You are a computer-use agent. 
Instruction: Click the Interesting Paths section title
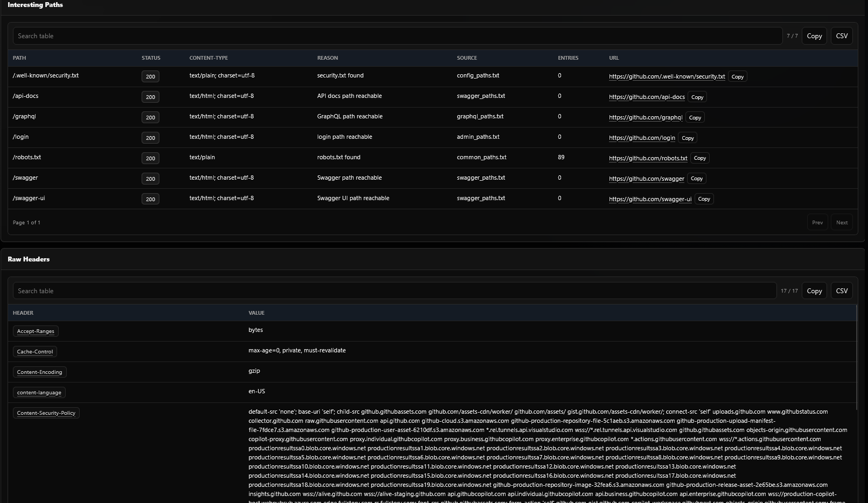(35, 5)
